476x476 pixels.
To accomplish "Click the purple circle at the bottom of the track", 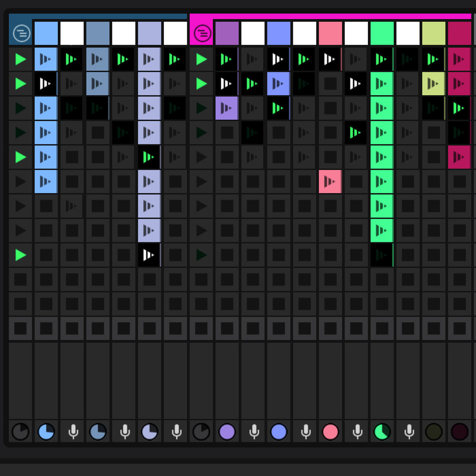I will [227, 432].
